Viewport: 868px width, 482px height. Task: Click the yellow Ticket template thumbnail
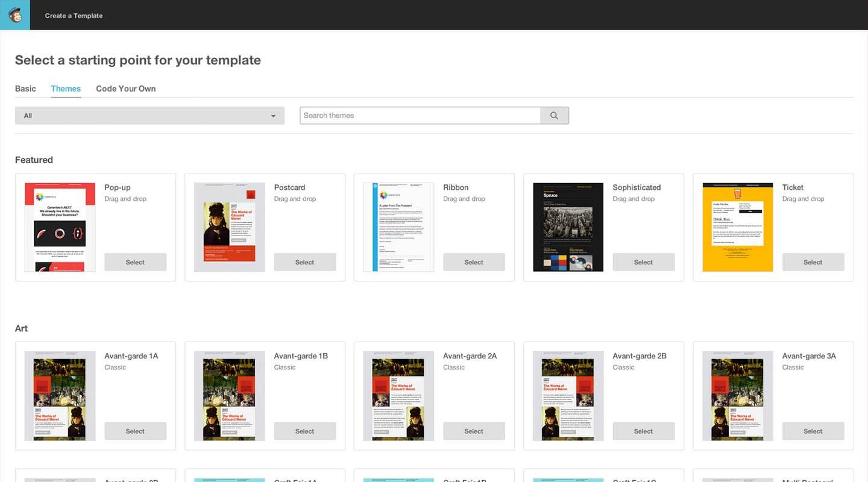click(738, 227)
